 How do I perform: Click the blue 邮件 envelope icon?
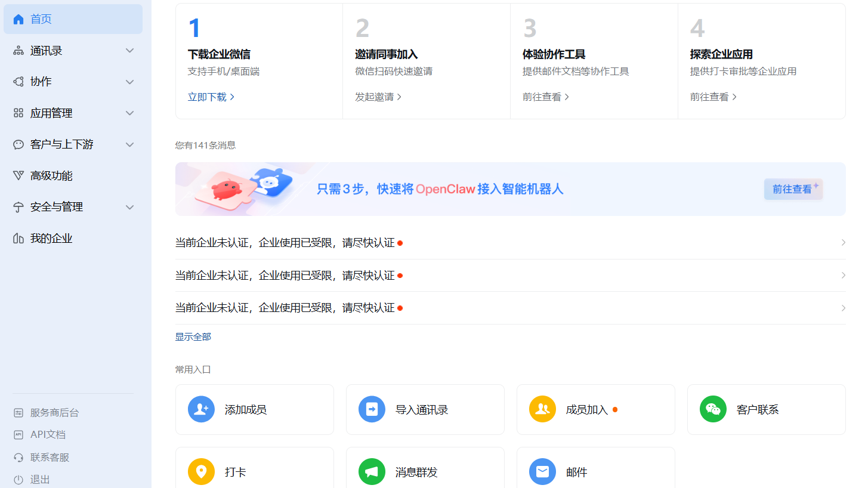click(x=542, y=472)
